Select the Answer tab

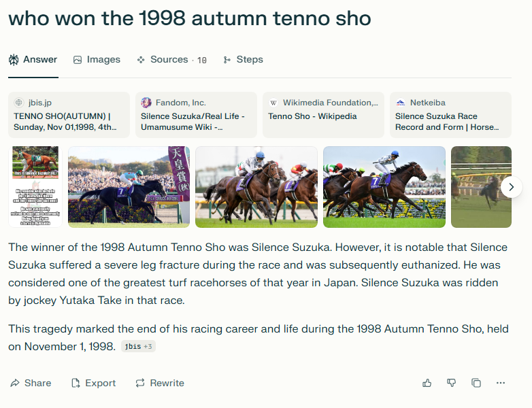point(33,60)
